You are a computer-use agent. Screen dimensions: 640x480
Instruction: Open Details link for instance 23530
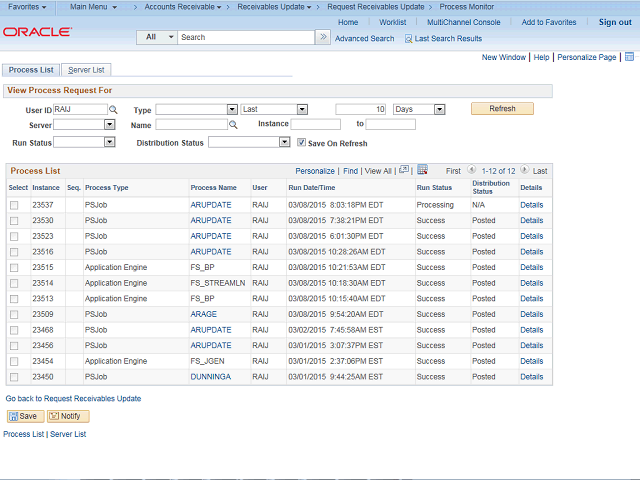pyautogui.click(x=531, y=220)
